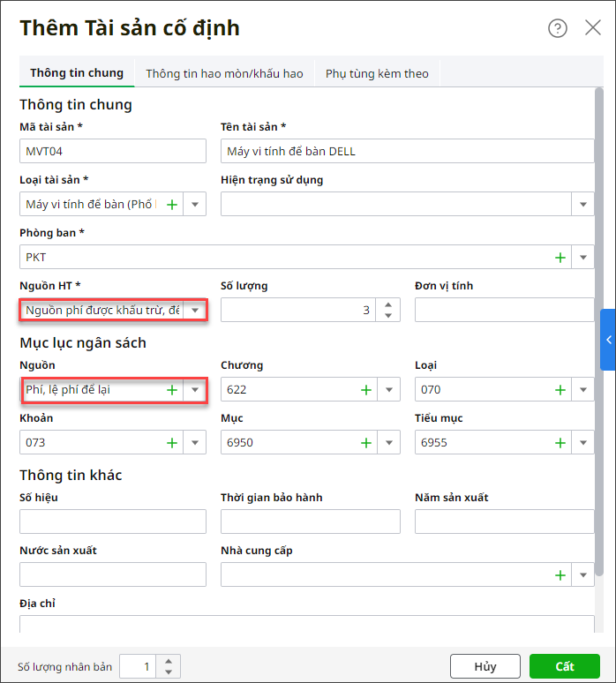The height and width of the screenshot is (683, 616).
Task: Focus the Tên tài sản text field
Action: (408, 152)
